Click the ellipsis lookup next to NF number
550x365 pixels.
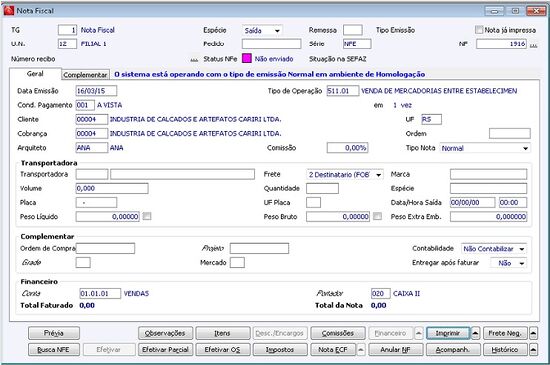(534, 45)
